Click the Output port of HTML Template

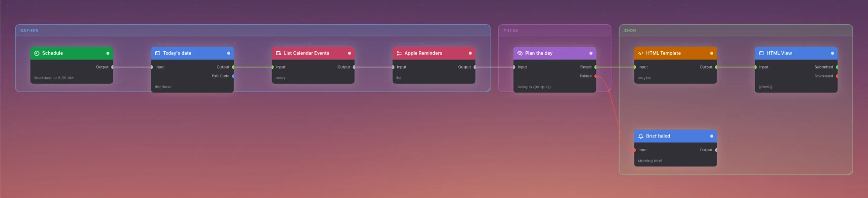tap(717, 67)
